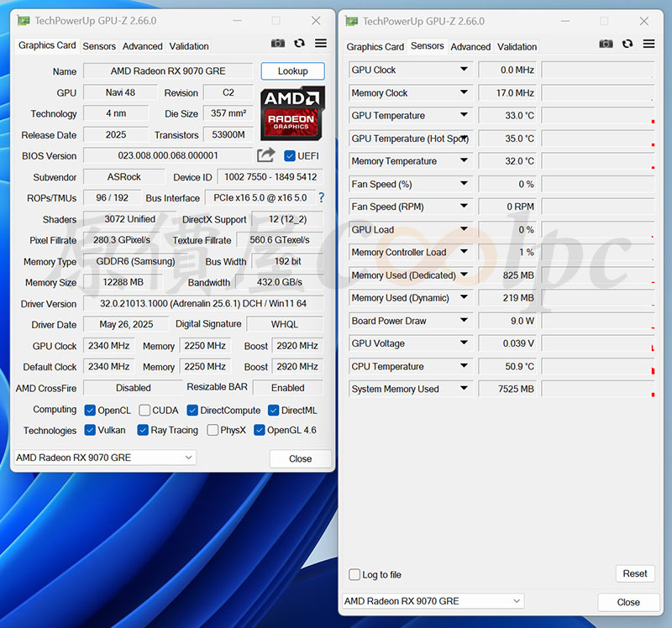This screenshot has height=628, width=672.
Task: Toggle the OpenGL 4.6 checkbox
Action: pyautogui.click(x=259, y=430)
